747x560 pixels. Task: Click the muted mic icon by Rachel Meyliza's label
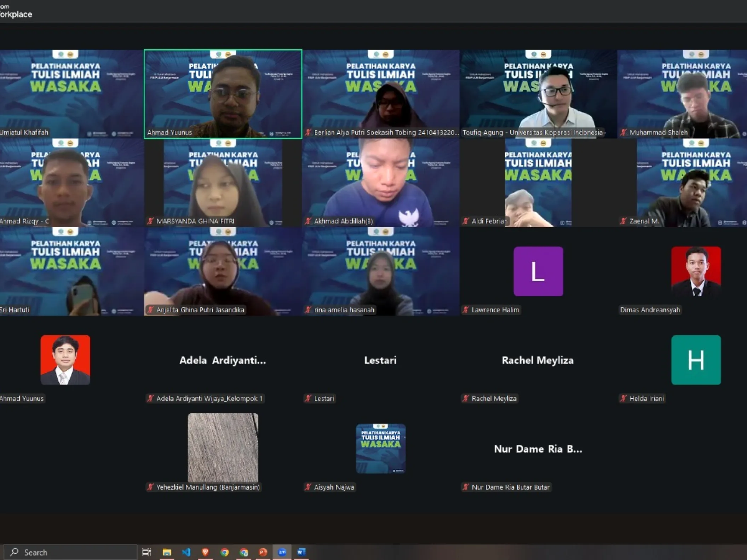click(466, 398)
